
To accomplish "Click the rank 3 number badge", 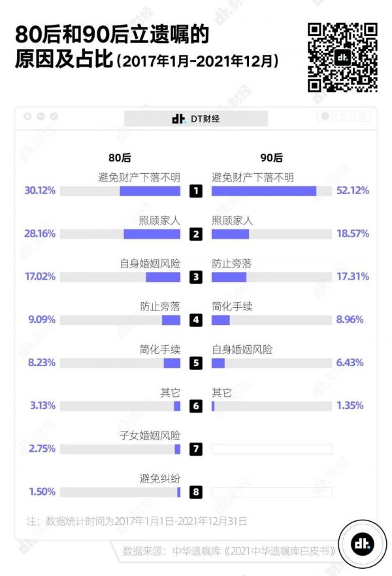I will click(x=195, y=277).
